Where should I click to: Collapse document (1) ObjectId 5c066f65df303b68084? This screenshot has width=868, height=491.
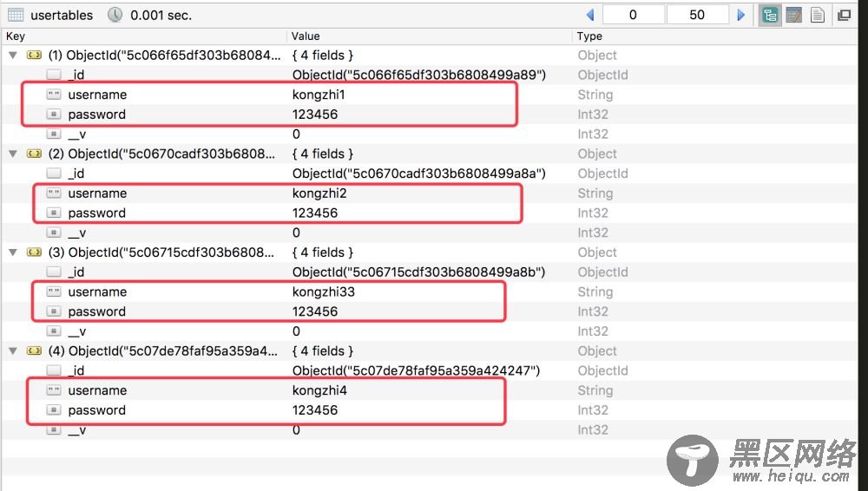click(x=13, y=56)
